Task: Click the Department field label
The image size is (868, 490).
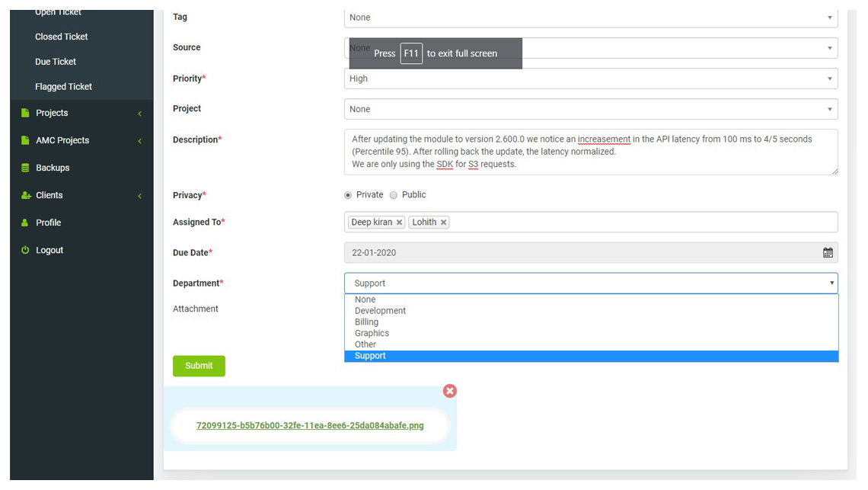Action: pos(198,283)
